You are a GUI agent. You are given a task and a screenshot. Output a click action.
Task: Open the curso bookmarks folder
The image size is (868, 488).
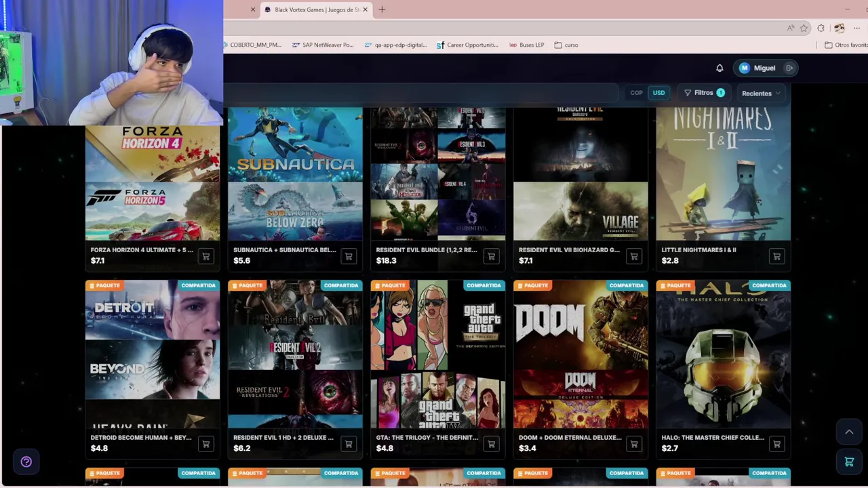566,45
